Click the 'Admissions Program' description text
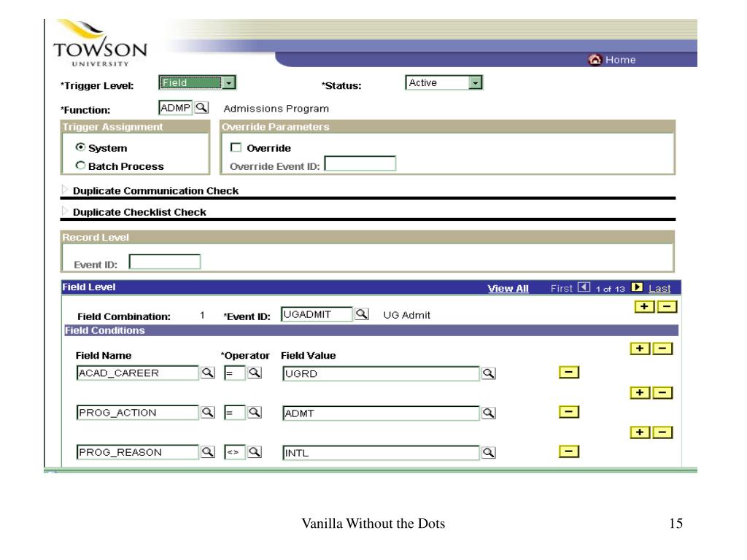 coord(276,109)
